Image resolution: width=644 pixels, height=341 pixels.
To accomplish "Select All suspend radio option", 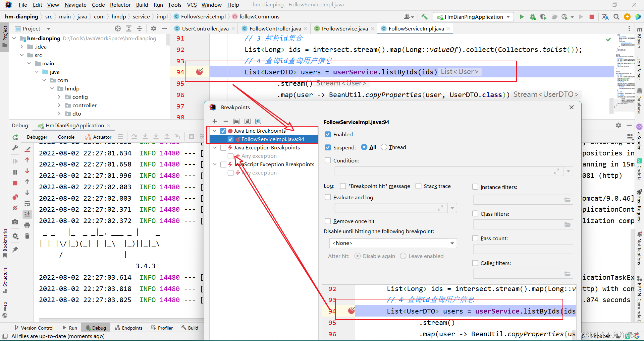I will point(364,147).
